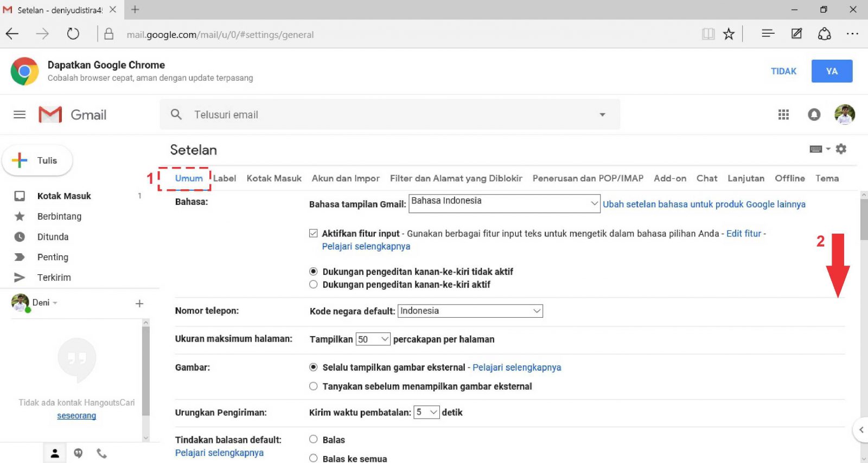The image size is (868, 463).
Task: Click the Tulis compose button
Action: 37,160
